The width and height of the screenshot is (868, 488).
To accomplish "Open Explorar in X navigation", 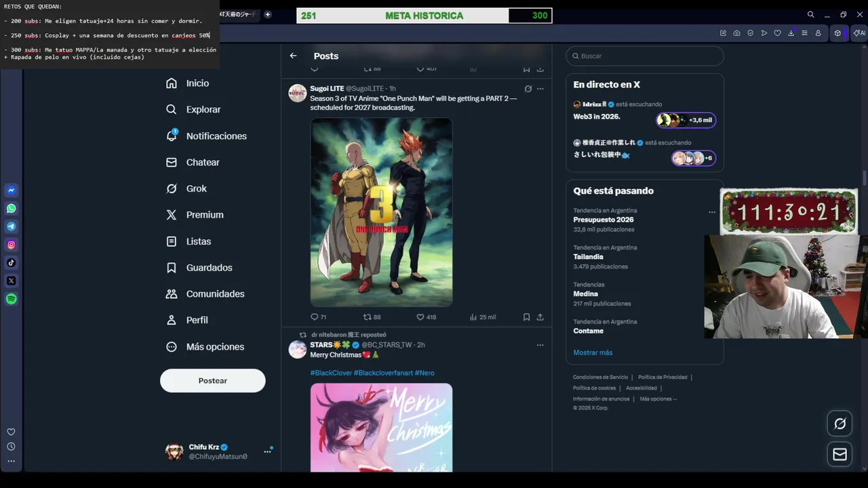I will click(193, 109).
